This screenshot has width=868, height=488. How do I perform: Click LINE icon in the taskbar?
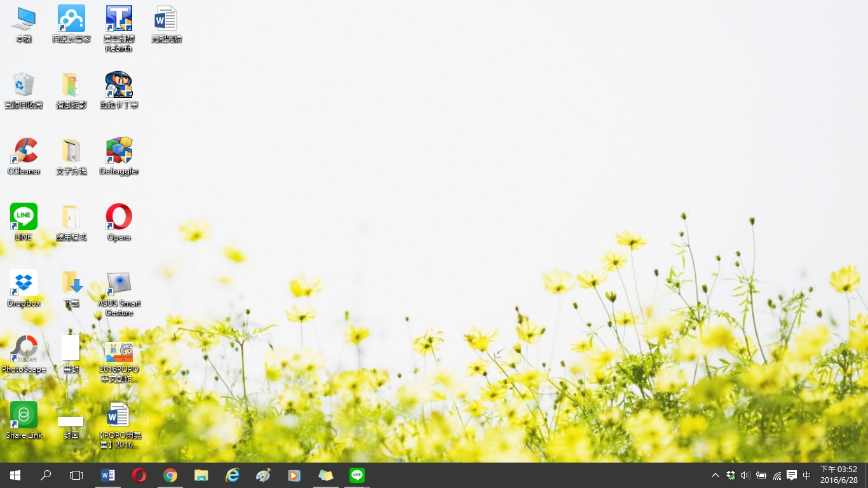click(x=357, y=475)
